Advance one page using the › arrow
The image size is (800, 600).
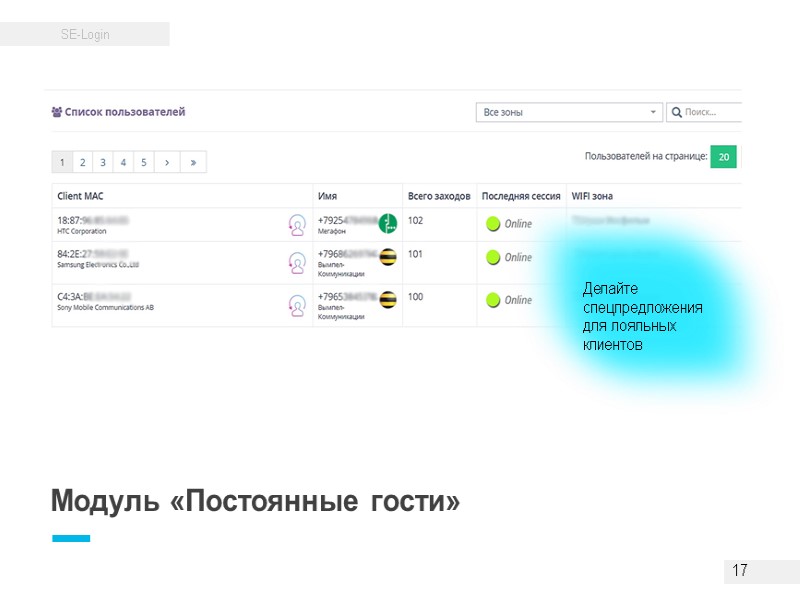tap(166, 161)
